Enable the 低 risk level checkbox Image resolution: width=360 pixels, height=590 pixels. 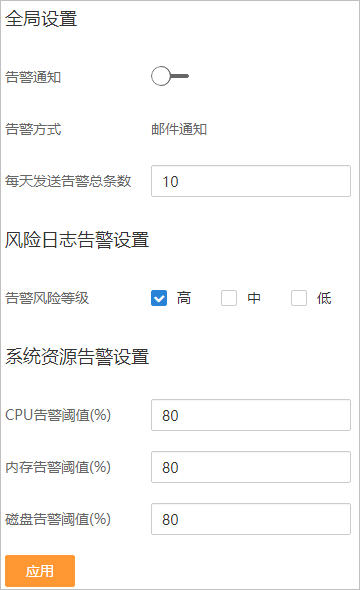tap(299, 298)
